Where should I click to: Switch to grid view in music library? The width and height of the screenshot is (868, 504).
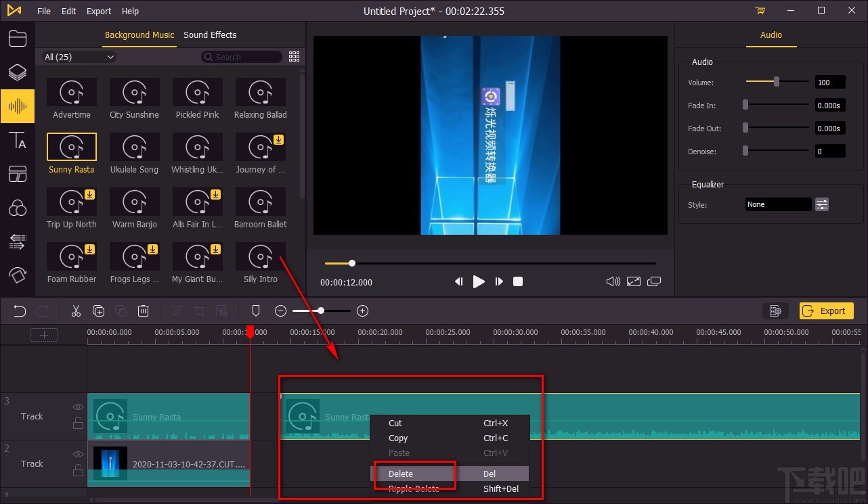[294, 57]
